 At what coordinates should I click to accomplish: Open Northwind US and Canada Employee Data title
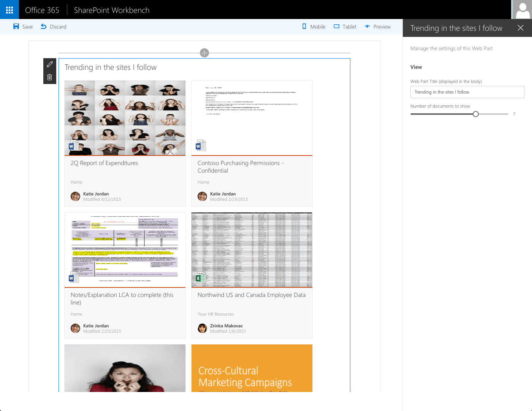pyautogui.click(x=252, y=295)
